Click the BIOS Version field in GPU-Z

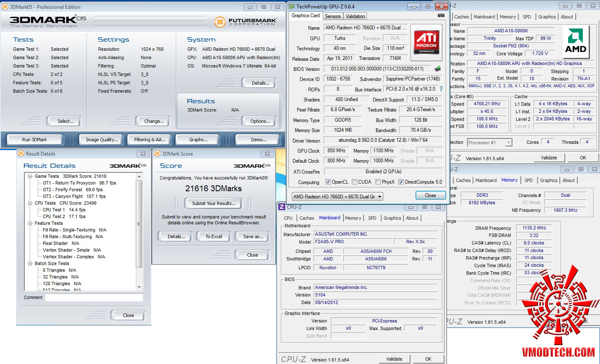377,69
